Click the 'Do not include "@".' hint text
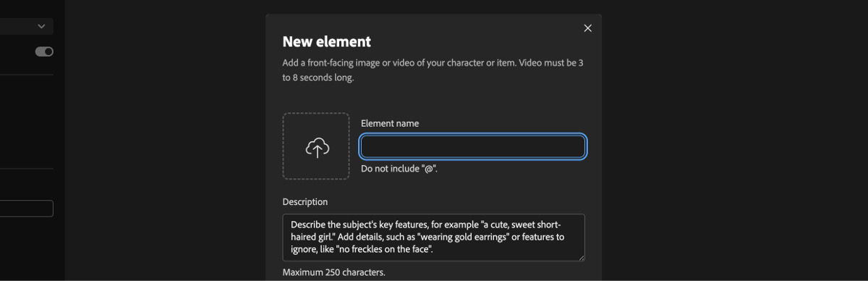 399,169
